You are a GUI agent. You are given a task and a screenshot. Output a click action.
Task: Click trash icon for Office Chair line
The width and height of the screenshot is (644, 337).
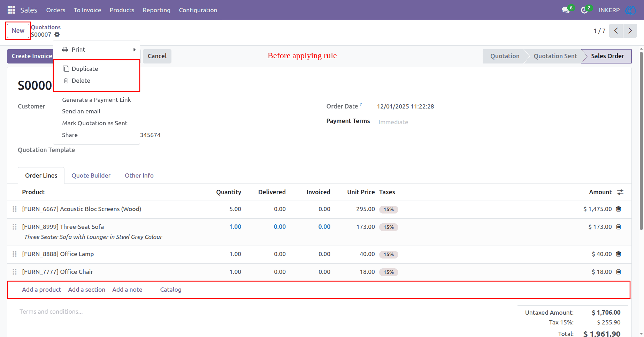pyautogui.click(x=619, y=272)
